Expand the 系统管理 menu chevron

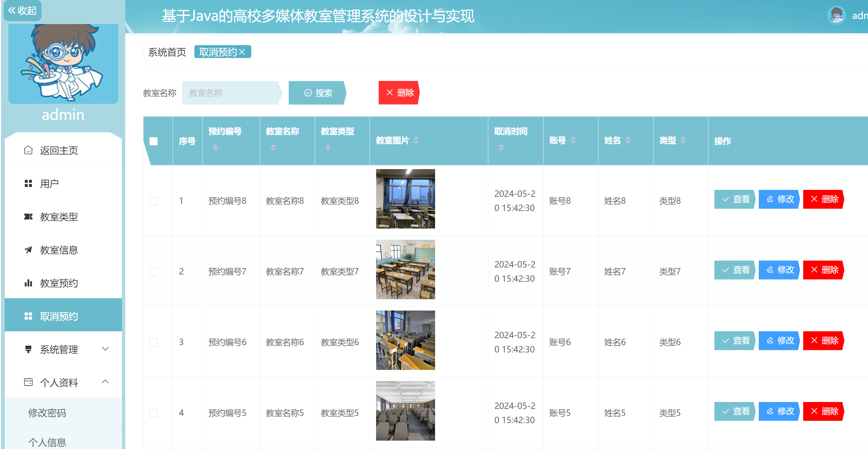coord(105,349)
